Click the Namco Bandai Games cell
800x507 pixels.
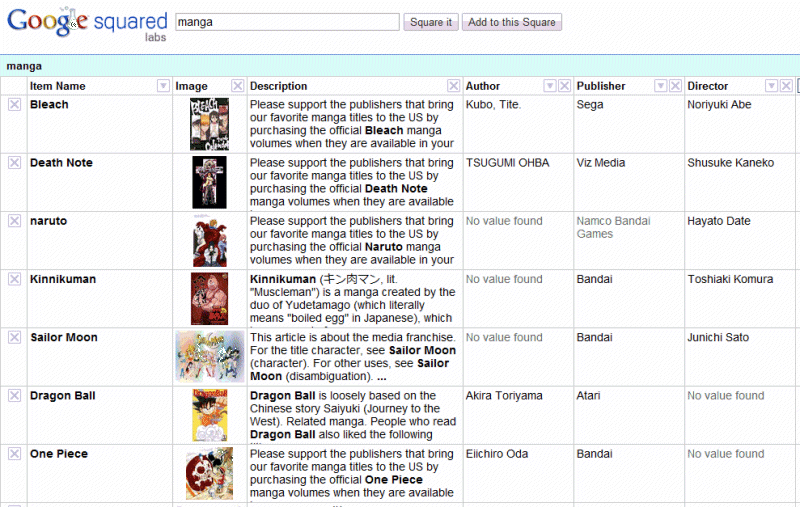(x=613, y=227)
